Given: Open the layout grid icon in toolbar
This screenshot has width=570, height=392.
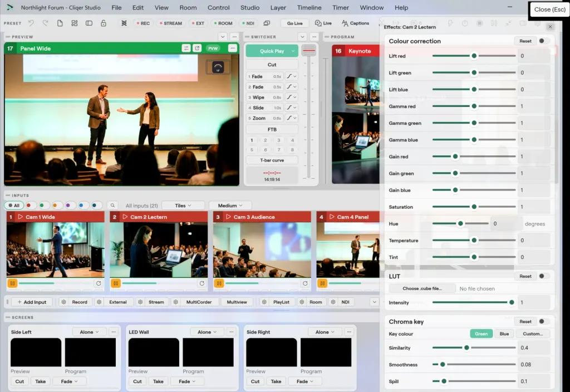Looking at the screenshot, I should click(x=75, y=23).
